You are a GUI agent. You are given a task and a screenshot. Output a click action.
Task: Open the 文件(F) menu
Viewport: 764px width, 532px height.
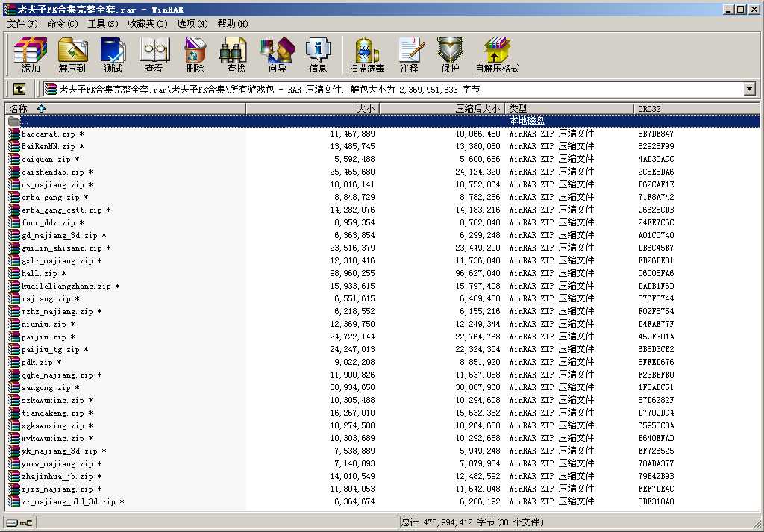tap(22, 23)
